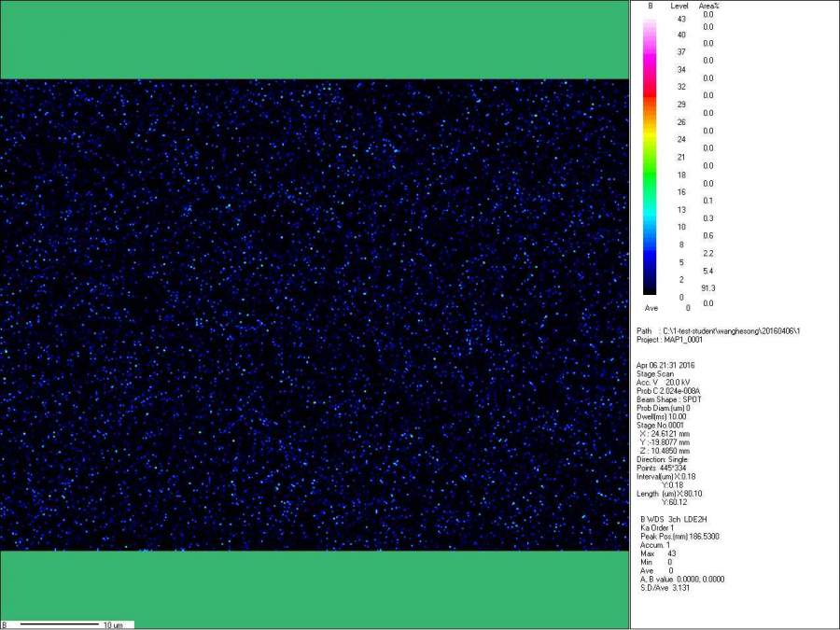840x630 pixels.
Task: Select the 'Area%' column header
Action: click(x=708, y=6)
